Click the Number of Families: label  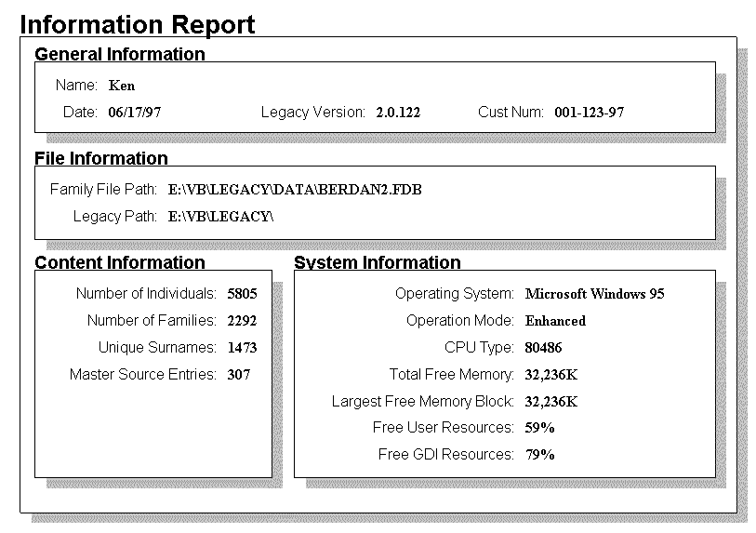152,320
